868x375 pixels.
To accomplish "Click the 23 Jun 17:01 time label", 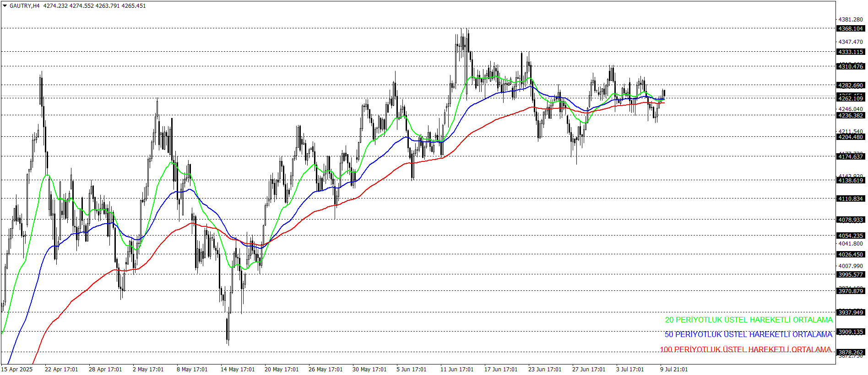I will [x=544, y=369].
